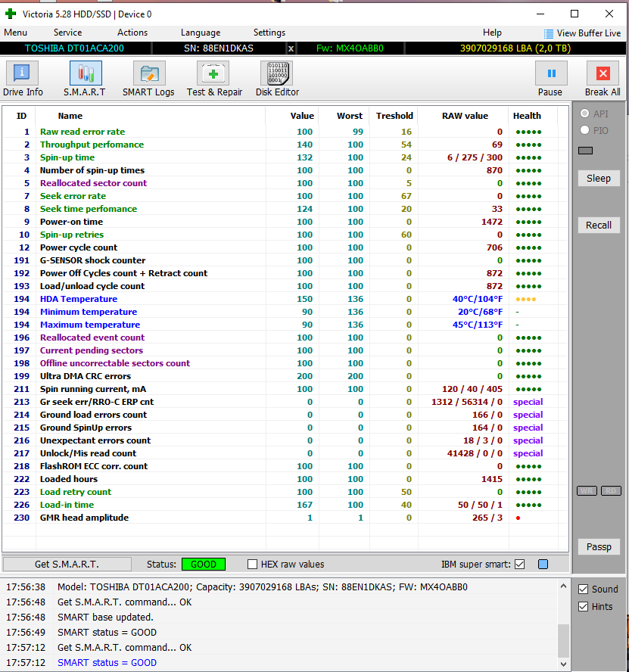Enable HEX raw values checkbox
The width and height of the screenshot is (629, 672).
253,564
